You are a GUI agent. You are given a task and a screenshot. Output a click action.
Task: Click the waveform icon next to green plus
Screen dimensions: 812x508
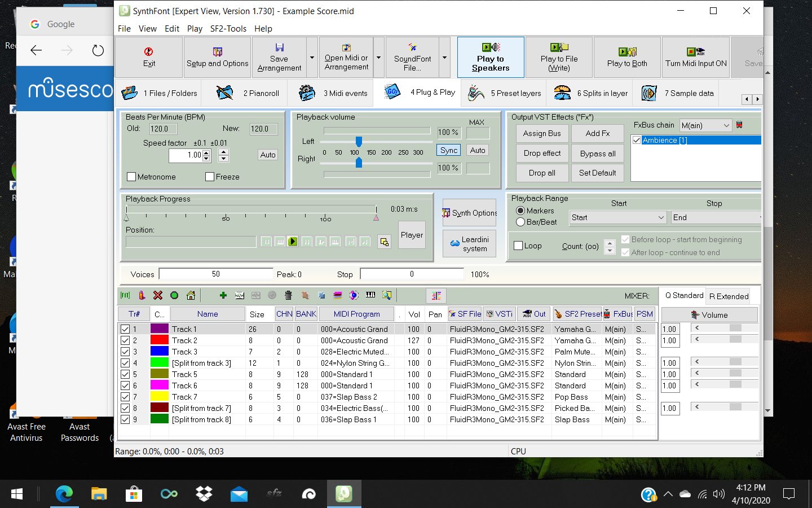tap(240, 295)
